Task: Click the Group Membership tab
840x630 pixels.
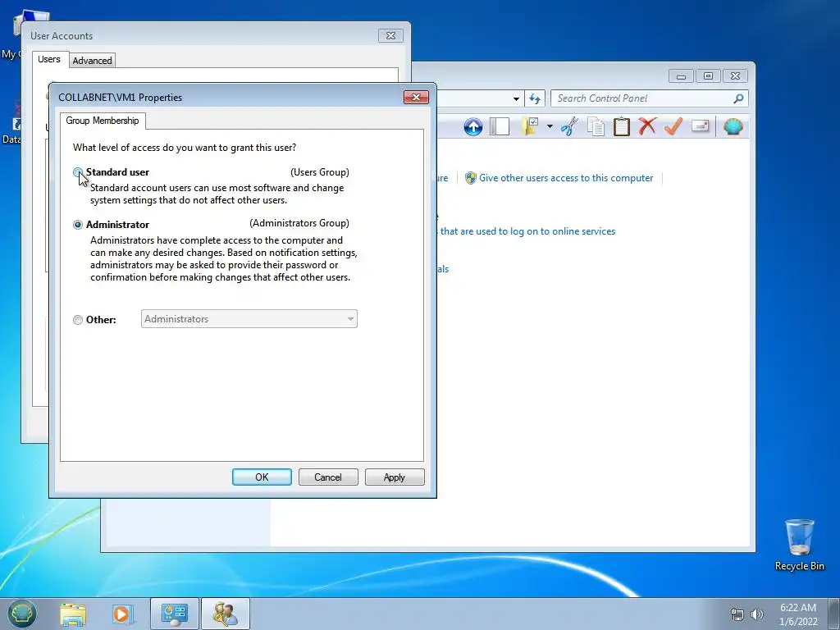Action: click(x=103, y=121)
